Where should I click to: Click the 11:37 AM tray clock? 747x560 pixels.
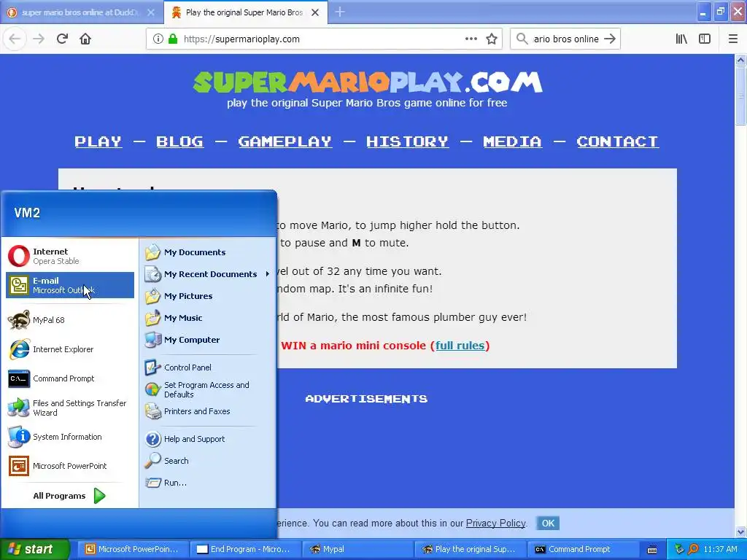coord(720,549)
